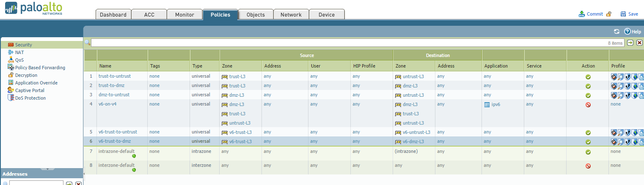644x185 pixels.
Task: Click the gear icon under intrazone-default
Action: 134,156
